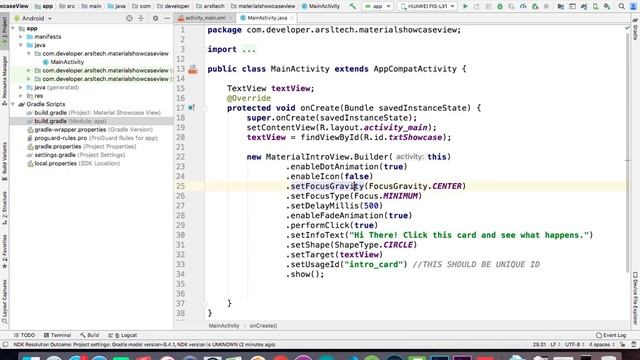Open the HUAWEI FIG-LX1 device dropdown

coord(427,6)
